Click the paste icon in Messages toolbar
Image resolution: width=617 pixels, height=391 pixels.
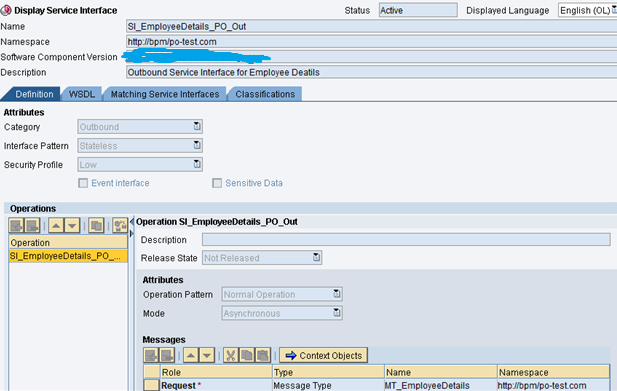tap(263, 356)
